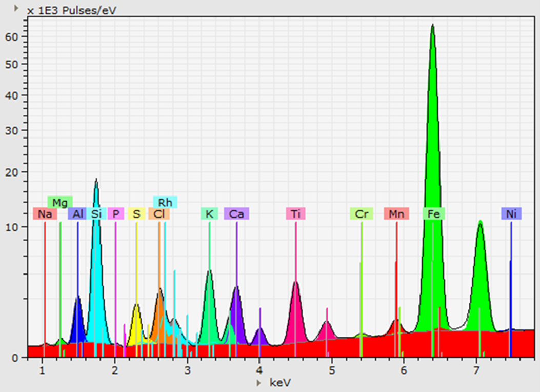Select the Rh element label
Image resolution: width=540 pixels, height=392 pixels.
pyautogui.click(x=165, y=202)
